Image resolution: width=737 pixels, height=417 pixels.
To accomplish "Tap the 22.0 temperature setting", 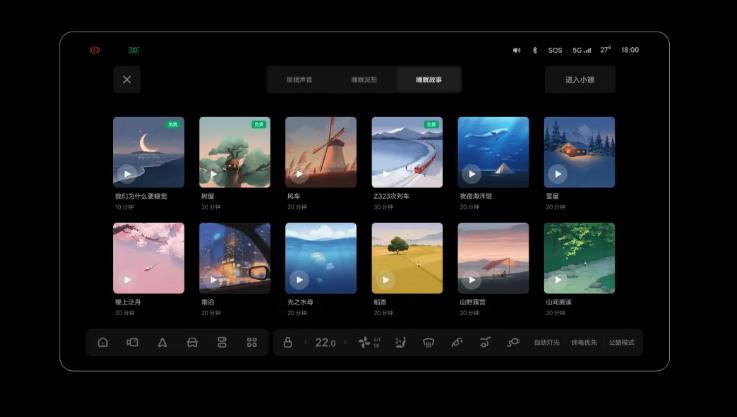I will [x=326, y=342].
